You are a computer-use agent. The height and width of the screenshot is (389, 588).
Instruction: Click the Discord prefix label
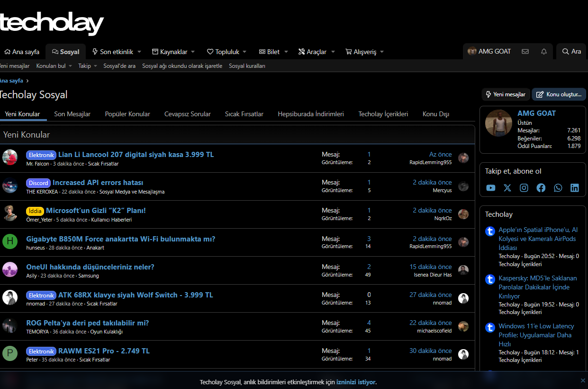38,183
